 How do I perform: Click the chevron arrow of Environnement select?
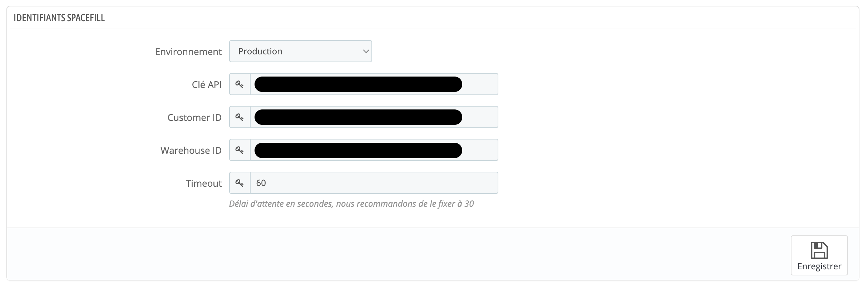coord(366,52)
